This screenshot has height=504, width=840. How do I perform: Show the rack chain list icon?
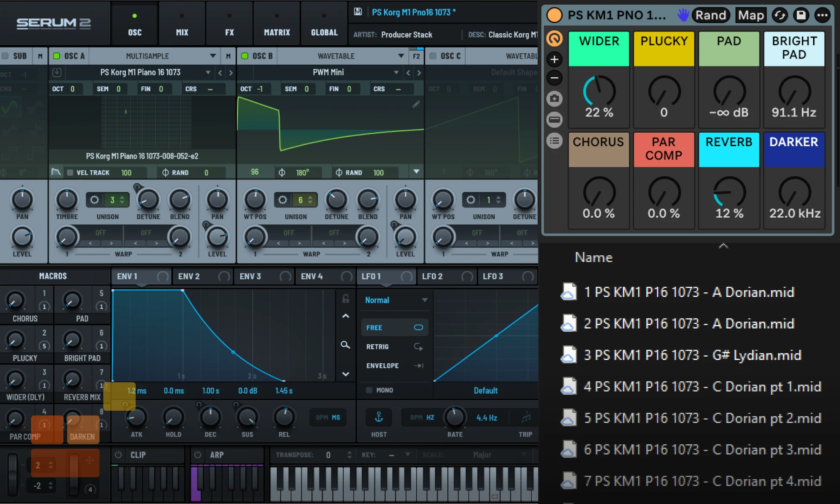click(x=554, y=141)
